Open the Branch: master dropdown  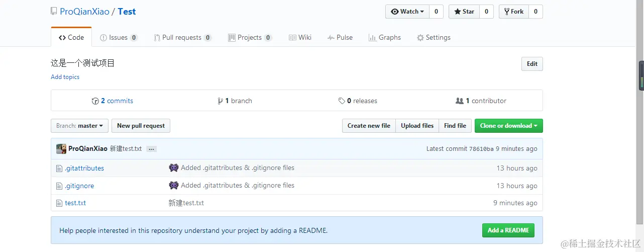click(79, 126)
